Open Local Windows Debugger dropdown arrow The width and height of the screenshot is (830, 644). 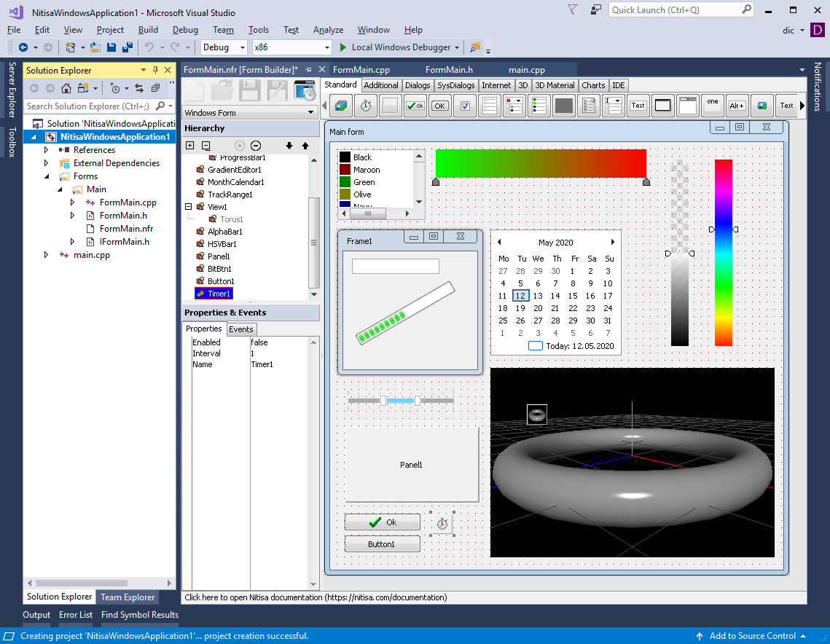(457, 47)
